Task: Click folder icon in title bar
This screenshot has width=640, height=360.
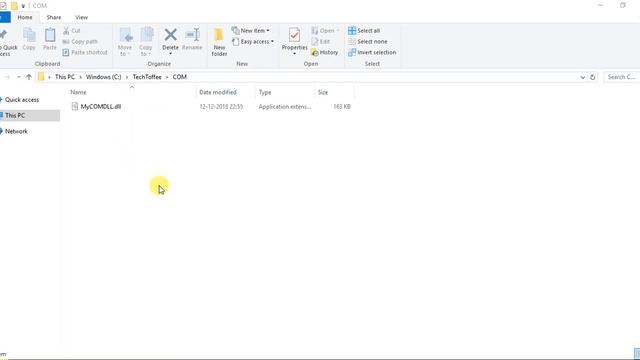Action: [x=14, y=6]
